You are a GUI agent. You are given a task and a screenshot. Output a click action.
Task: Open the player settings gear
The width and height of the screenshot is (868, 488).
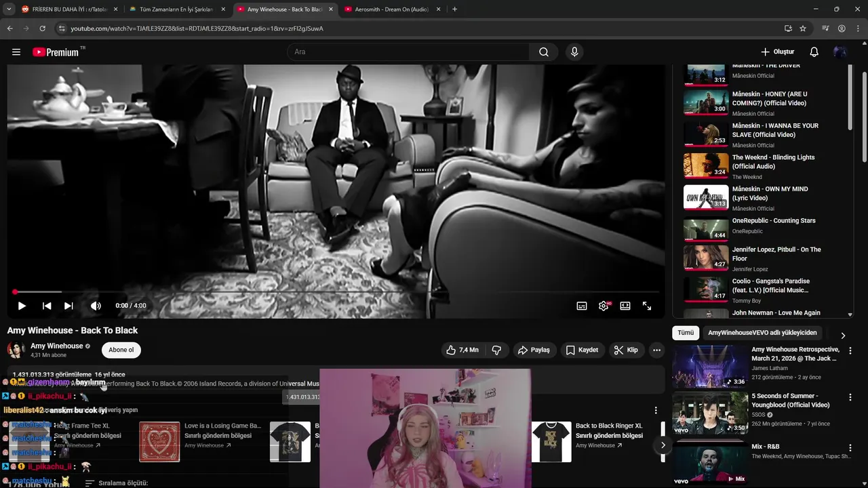pos(604,306)
